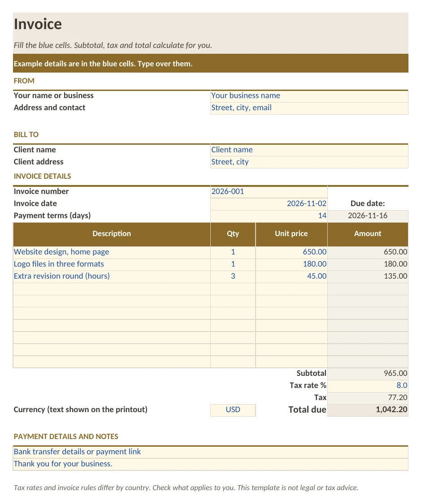Click the BILL TO section heading
This screenshot has width=421, height=504.
26,135
